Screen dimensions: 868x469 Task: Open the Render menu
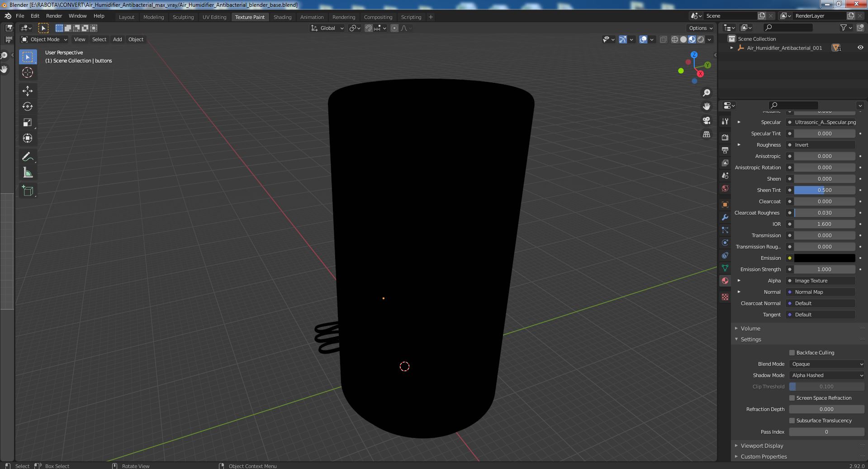(54, 16)
